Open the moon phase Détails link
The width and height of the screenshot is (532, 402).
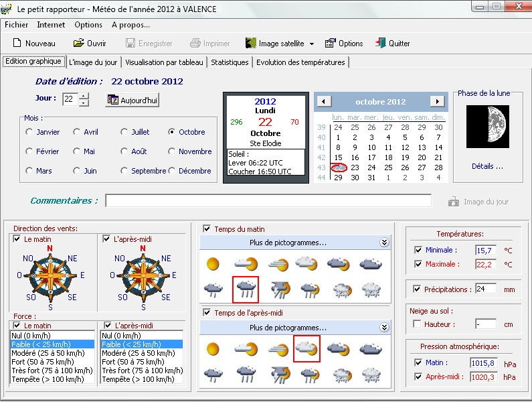point(487,166)
